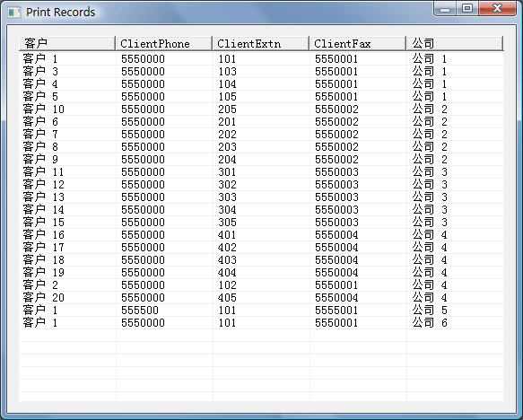Click the ClientExtn column header
The width and height of the screenshot is (523, 420).
pyautogui.click(x=261, y=43)
